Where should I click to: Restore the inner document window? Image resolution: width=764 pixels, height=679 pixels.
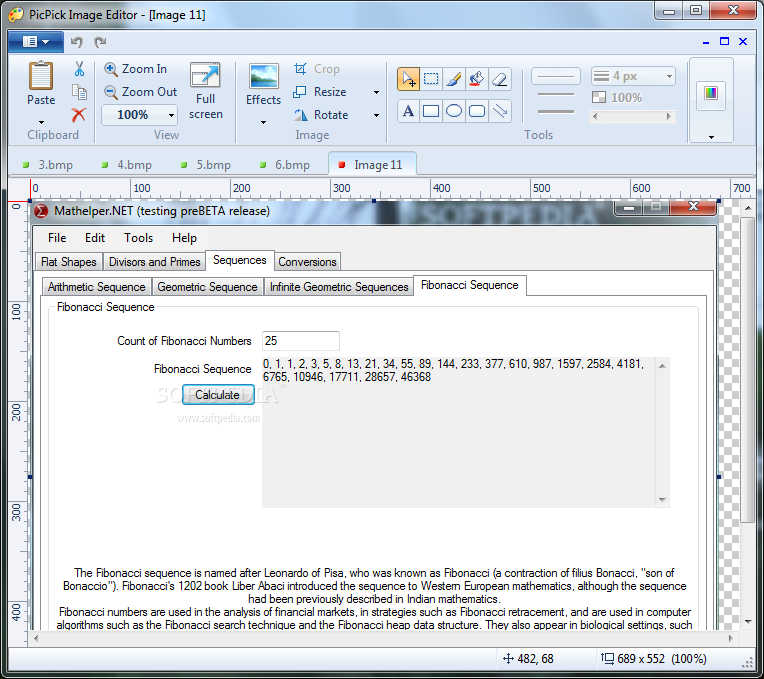point(724,42)
